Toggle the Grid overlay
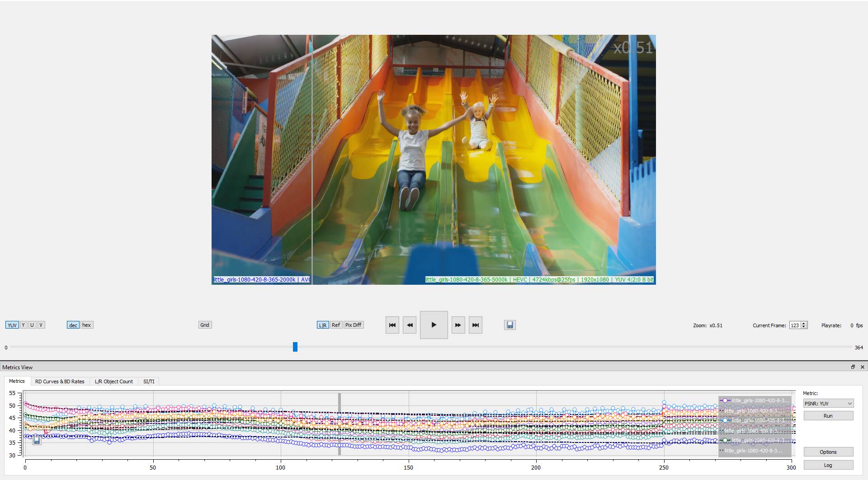The width and height of the screenshot is (868, 480). (x=205, y=325)
